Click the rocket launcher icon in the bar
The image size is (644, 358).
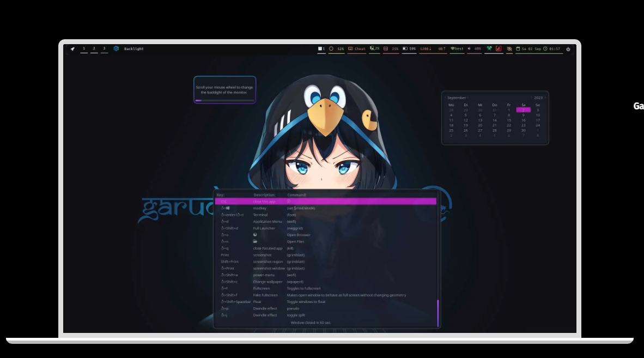coord(72,49)
